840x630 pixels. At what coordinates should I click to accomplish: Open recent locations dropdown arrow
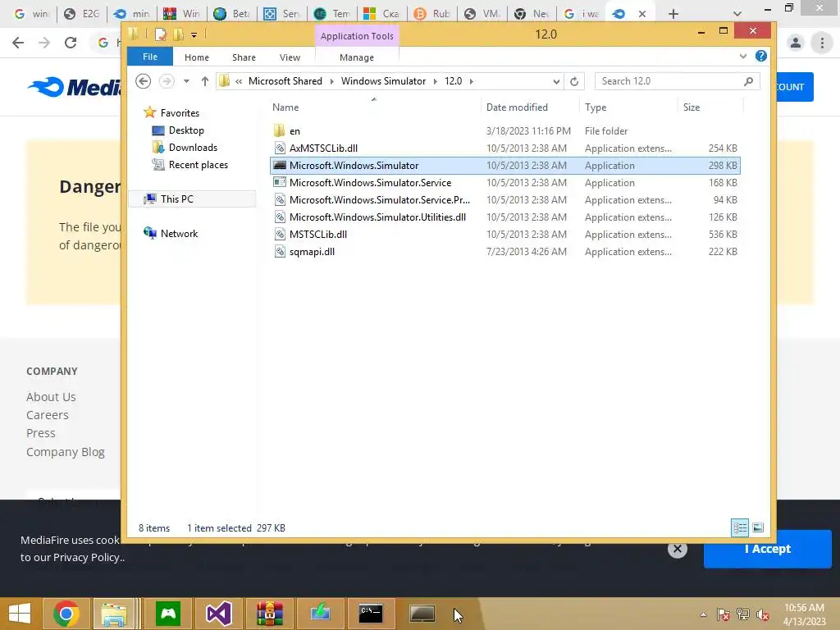[x=186, y=81]
